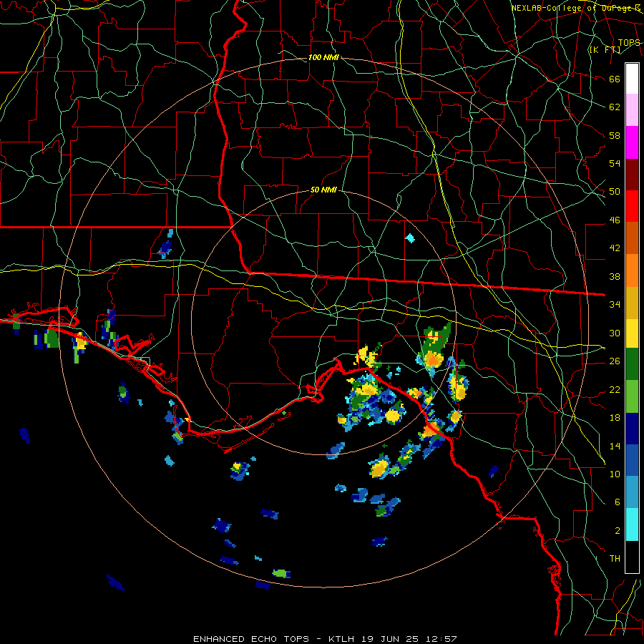Click the legend value 66
The image size is (644, 644).
pyautogui.click(x=615, y=79)
